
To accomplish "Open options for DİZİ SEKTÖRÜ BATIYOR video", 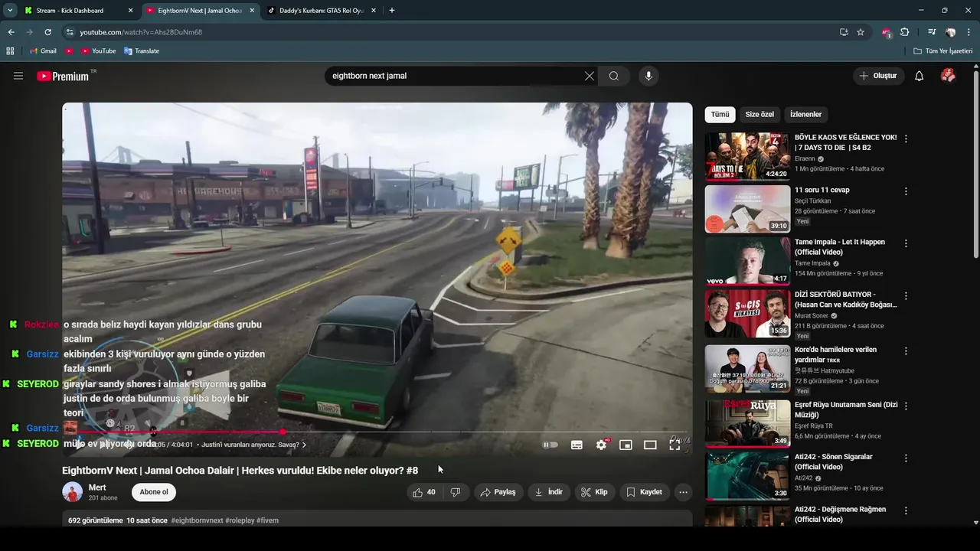I will (906, 295).
